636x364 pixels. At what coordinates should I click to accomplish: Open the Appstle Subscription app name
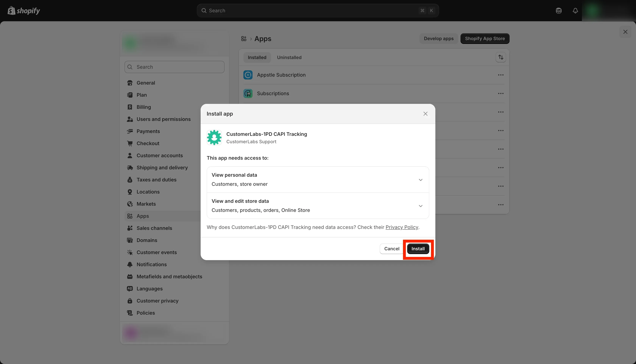click(281, 75)
